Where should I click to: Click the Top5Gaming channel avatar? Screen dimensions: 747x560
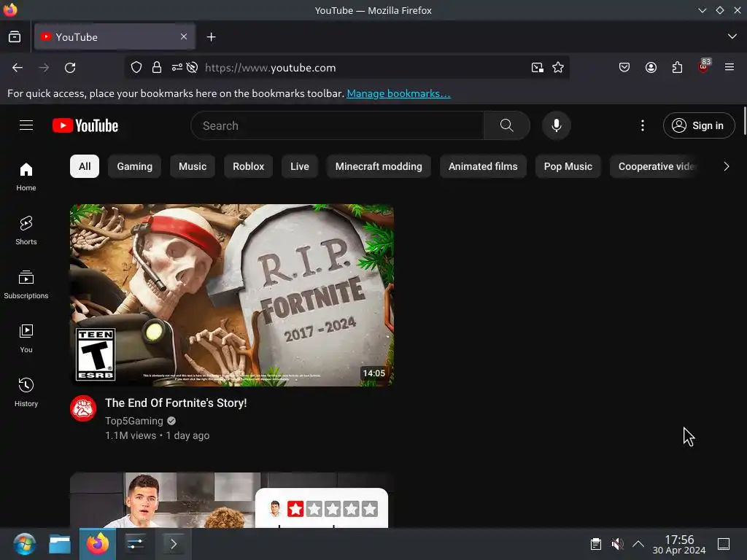(x=83, y=408)
